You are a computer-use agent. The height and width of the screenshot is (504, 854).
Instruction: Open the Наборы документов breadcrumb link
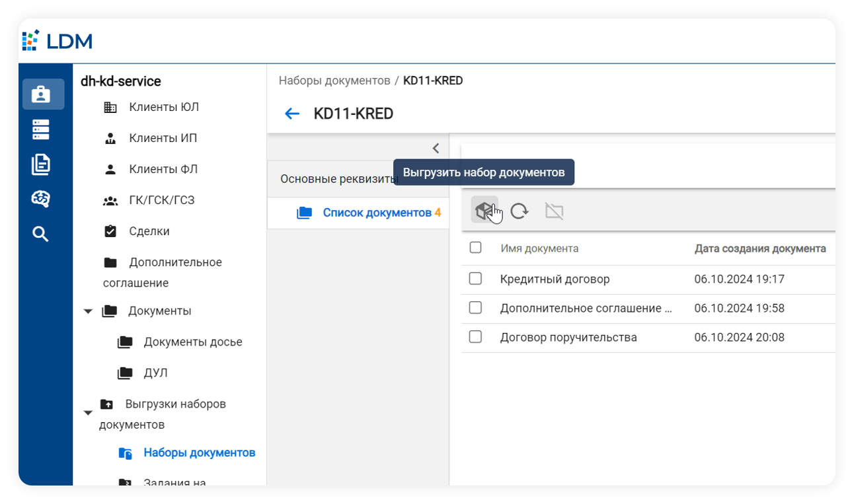[334, 81]
